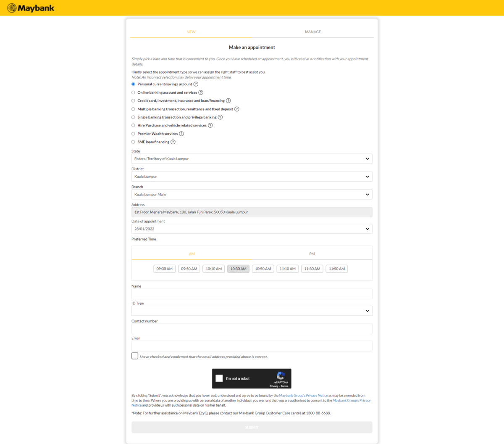Open the ID Type dropdown
The image size is (504, 444).
252,311
